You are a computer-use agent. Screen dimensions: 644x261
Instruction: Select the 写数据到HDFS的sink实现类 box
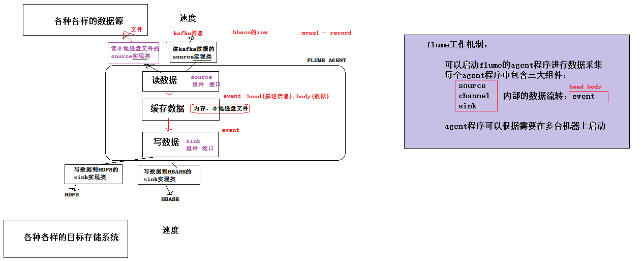pos(94,174)
